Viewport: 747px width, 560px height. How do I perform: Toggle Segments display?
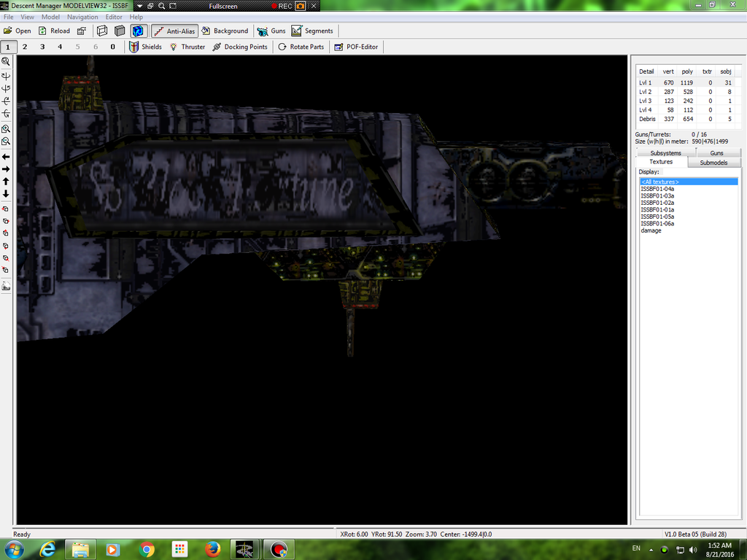click(x=312, y=31)
